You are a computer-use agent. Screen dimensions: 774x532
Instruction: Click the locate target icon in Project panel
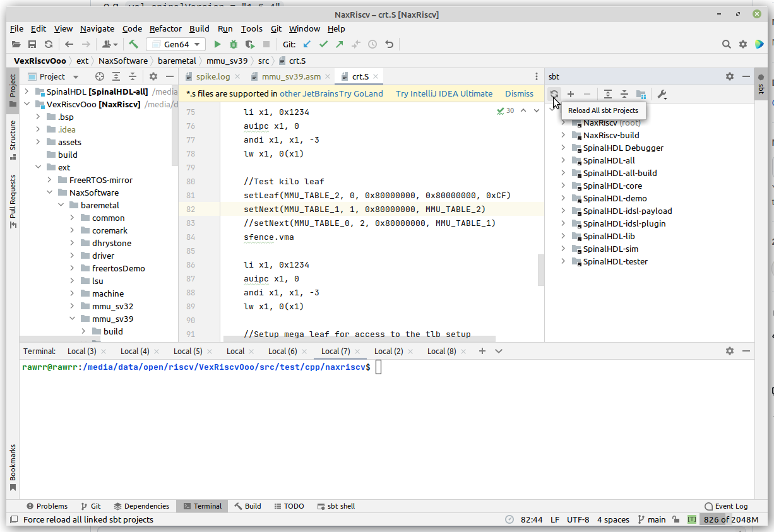click(100, 76)
